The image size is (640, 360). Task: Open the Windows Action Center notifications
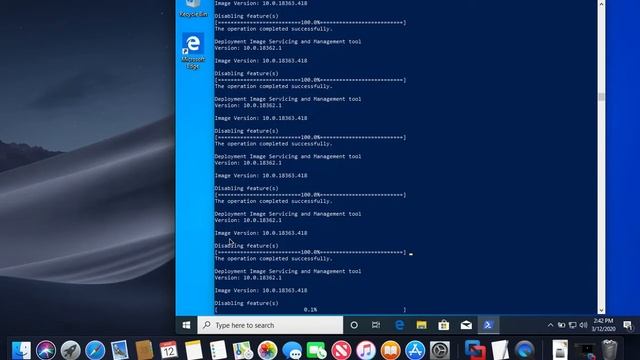pyautogui.click(x=628, y=325)
